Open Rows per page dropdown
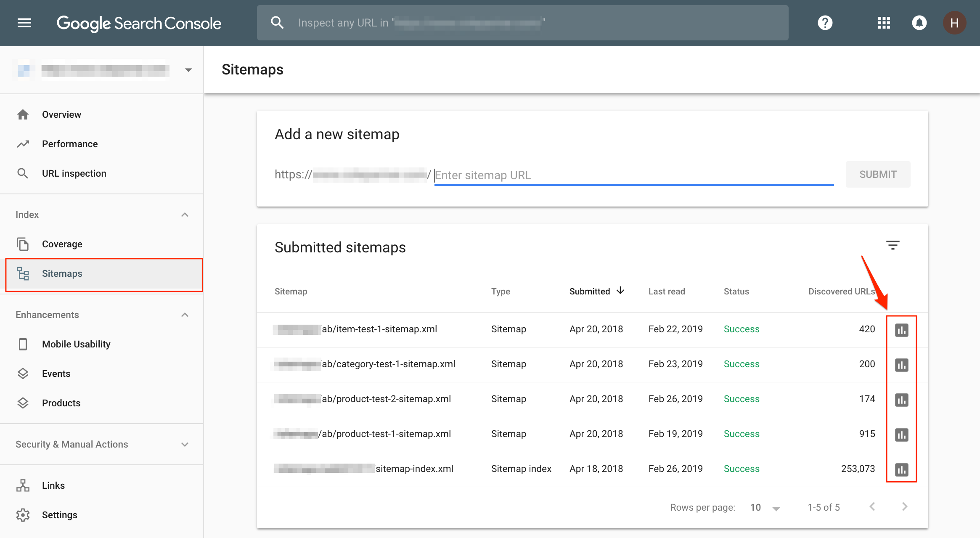 click(x=765, y=508)
